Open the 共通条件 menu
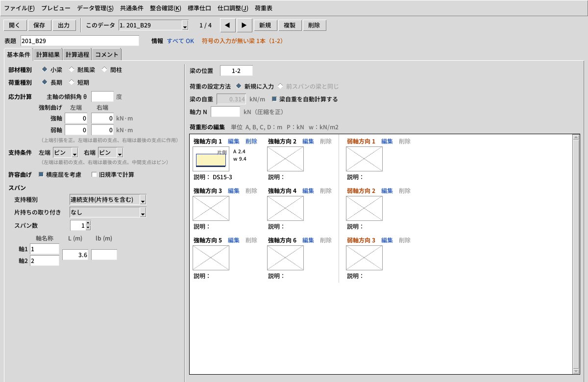Viewport: 588px width, 382px height. pyautogui.click(x=132, y=8)
